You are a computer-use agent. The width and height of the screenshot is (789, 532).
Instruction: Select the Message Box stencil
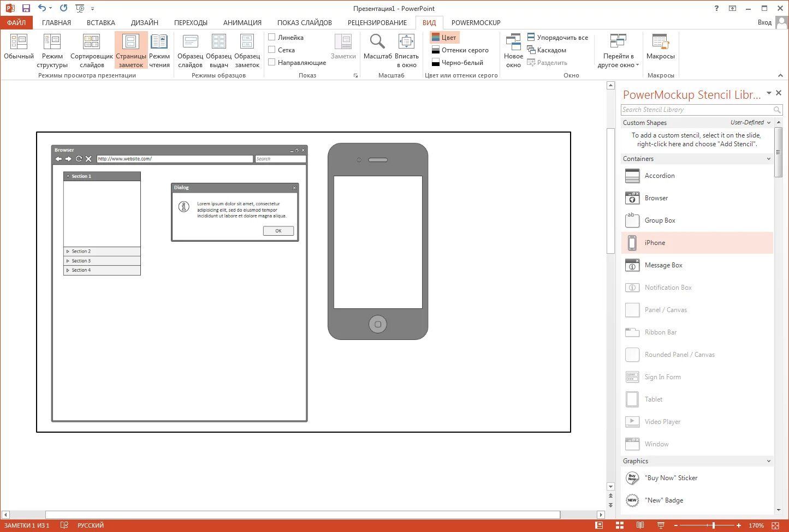tap(697, 265)
